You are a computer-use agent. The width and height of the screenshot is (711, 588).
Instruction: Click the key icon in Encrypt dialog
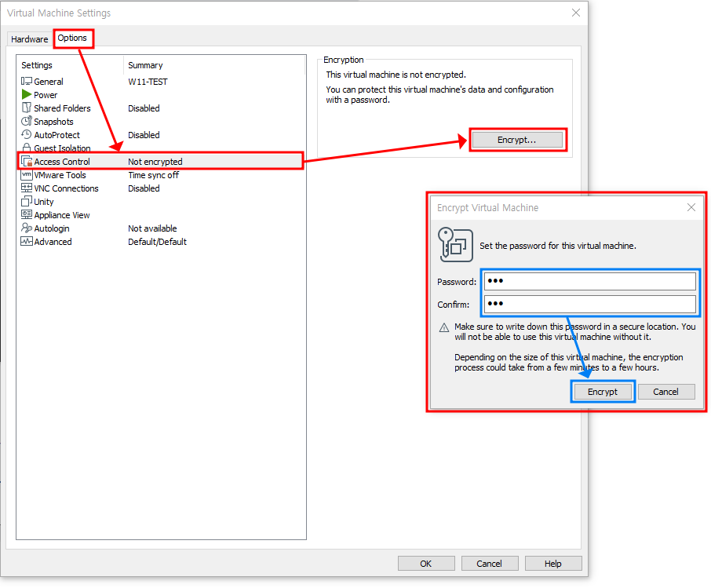coord(455,245)
